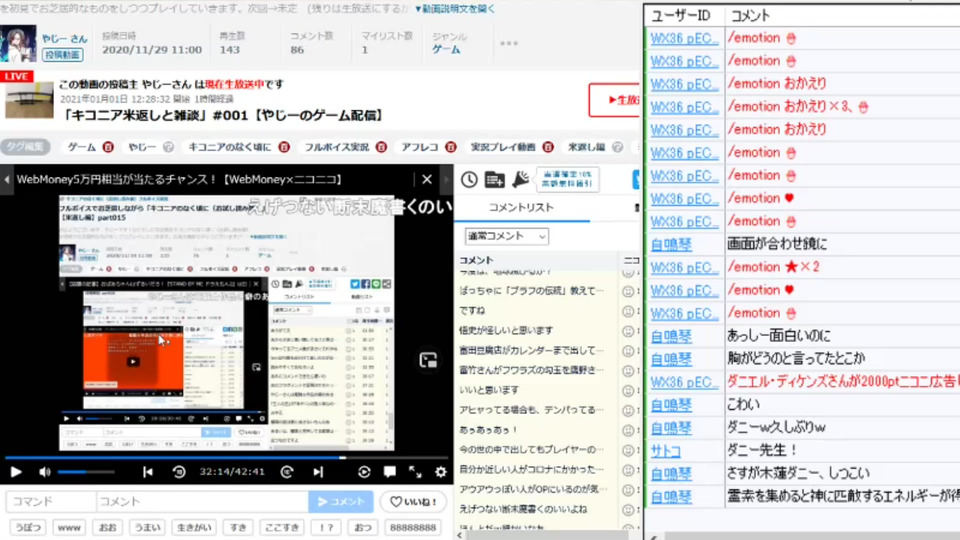Open uploader avatar image
This screenshot has height=540, width=960.
(18, 43)
